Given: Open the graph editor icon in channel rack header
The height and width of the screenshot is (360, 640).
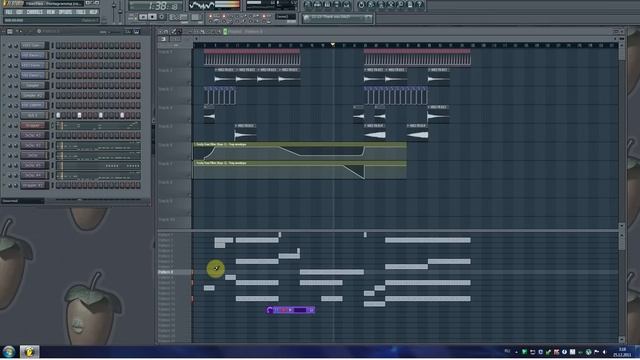Looking at the screenshot, I should [128, 31].
